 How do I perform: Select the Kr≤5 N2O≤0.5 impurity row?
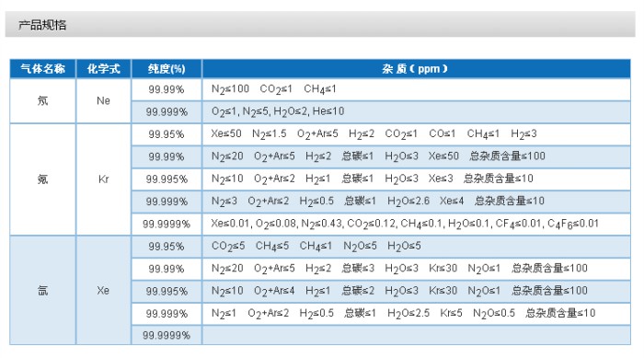[x=416, y=314]
